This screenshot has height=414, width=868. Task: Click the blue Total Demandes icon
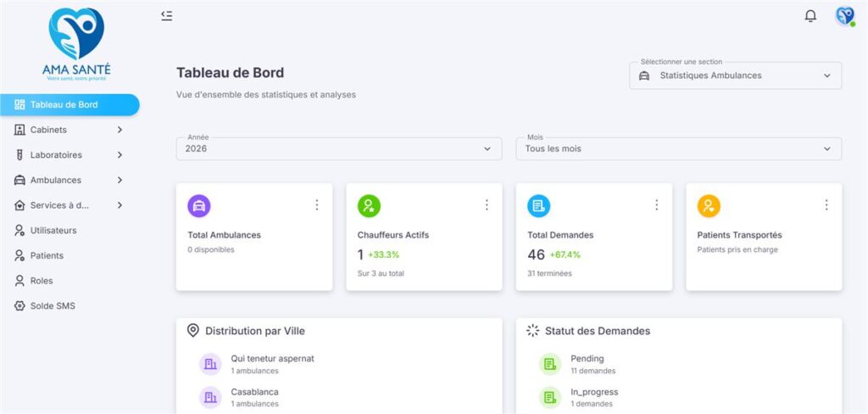click(x=538, y=205)
